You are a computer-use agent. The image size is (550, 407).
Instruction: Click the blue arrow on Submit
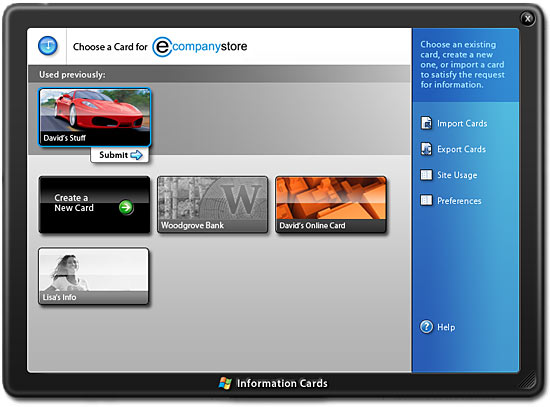(x=136, y=155)
